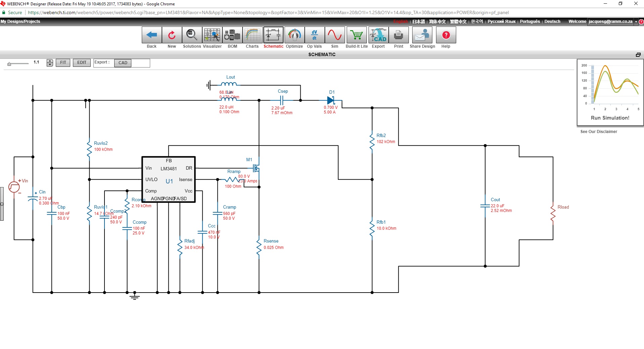Click the D1 diode symbol
Viewport: 644px width, 349px height.
331,100
